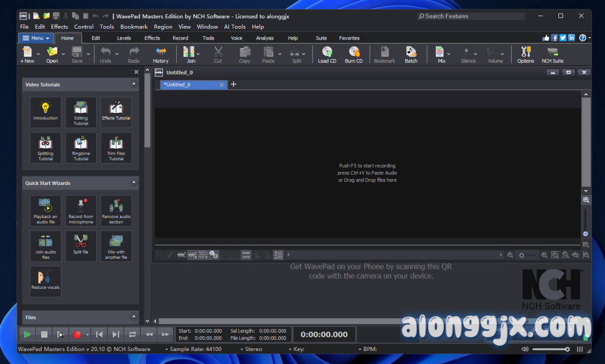Adjust the master volume slider
This screenshot has height=364, width=605.
[x=549, y=349]
